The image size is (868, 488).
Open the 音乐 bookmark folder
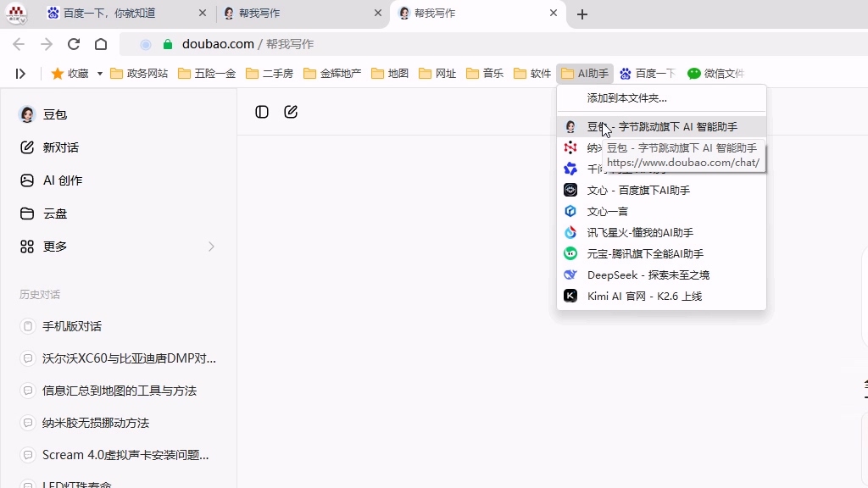click(x=485, y=74)
